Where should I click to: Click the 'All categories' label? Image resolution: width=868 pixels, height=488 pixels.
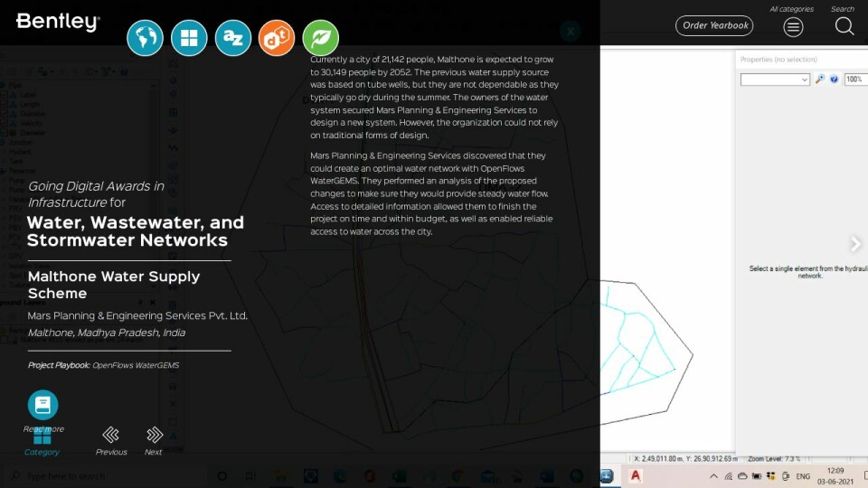792,9
